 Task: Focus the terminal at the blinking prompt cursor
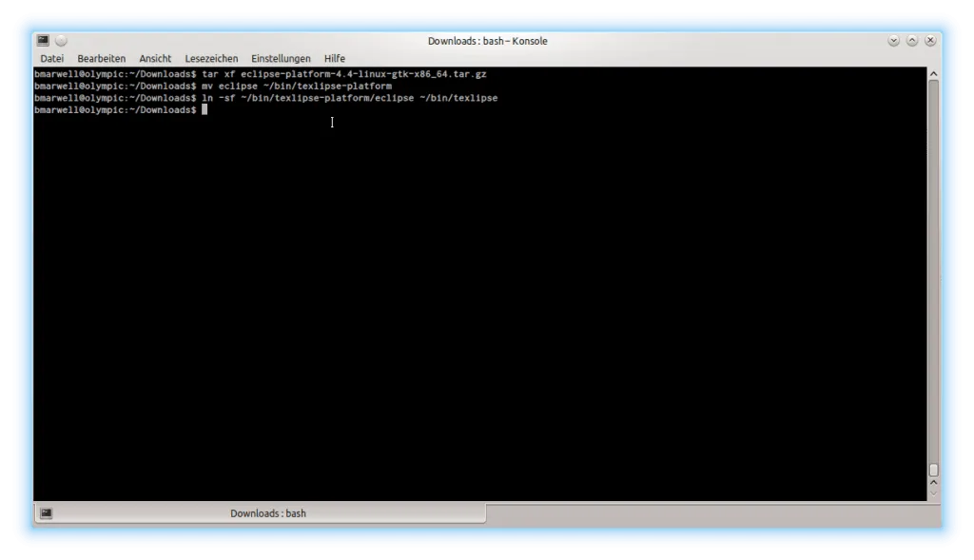point(204,110)
